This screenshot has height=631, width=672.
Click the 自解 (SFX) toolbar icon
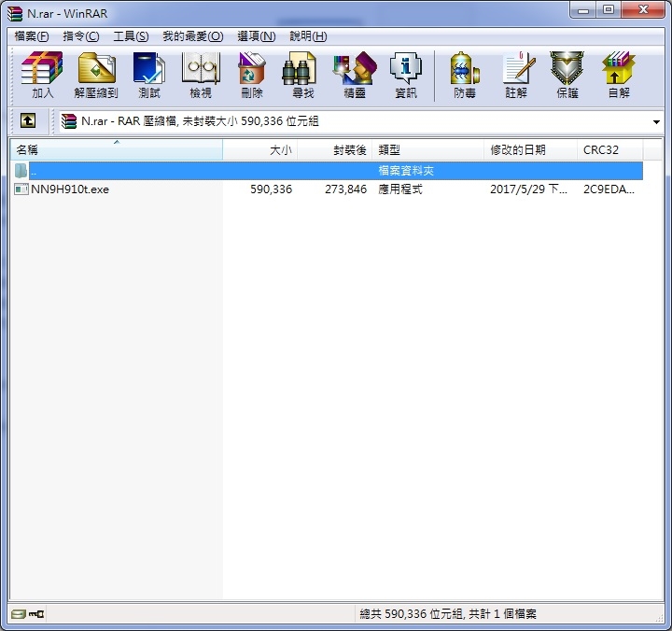(619, 75)
